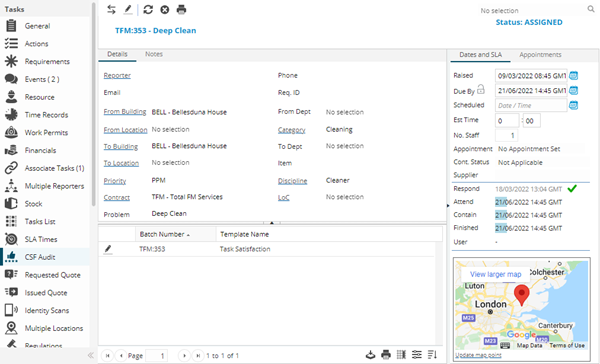Open Events (2) in sidebar
The image size is (600, 364).
coord(42,79)
